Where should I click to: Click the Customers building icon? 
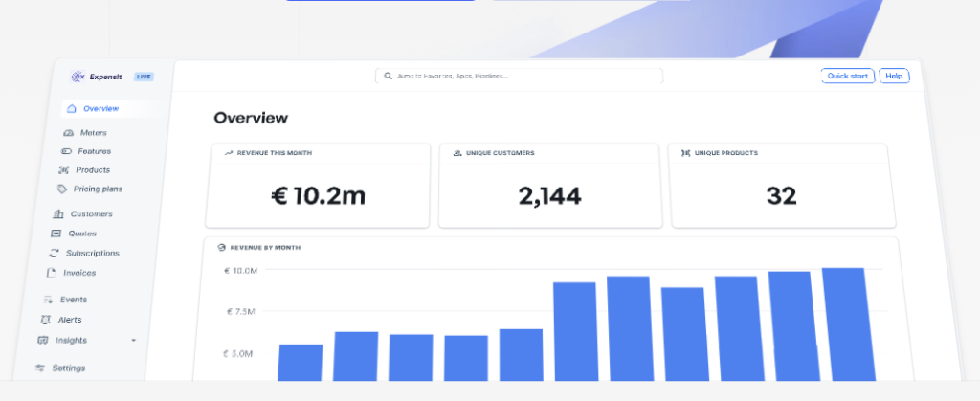click(x=58, y=214)
